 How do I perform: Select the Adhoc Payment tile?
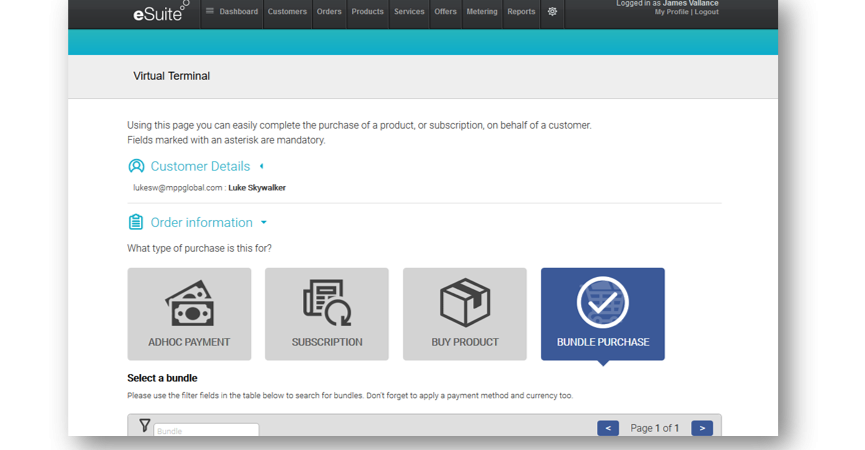tap(189, 314)
